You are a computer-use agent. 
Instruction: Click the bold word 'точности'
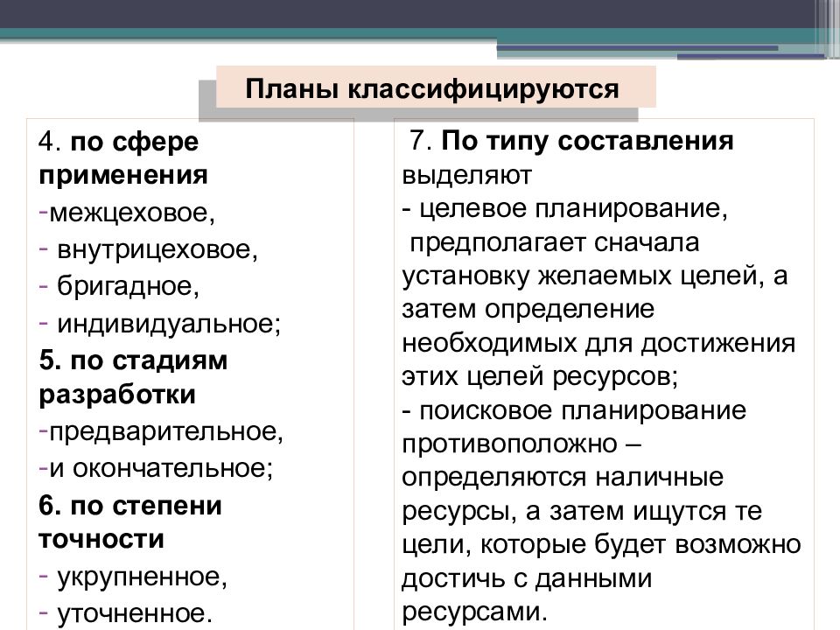click(101, 539)
